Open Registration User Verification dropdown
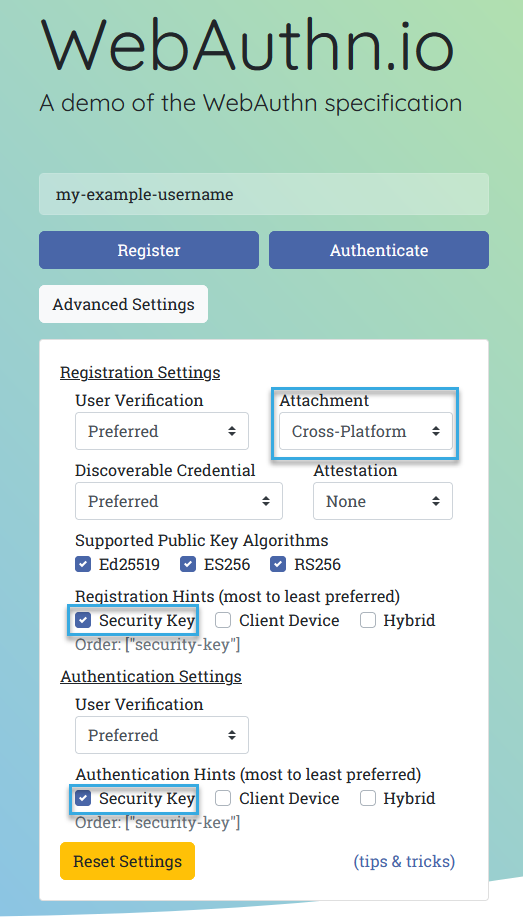This screenshot has height=920, width=523. (162, 431)
